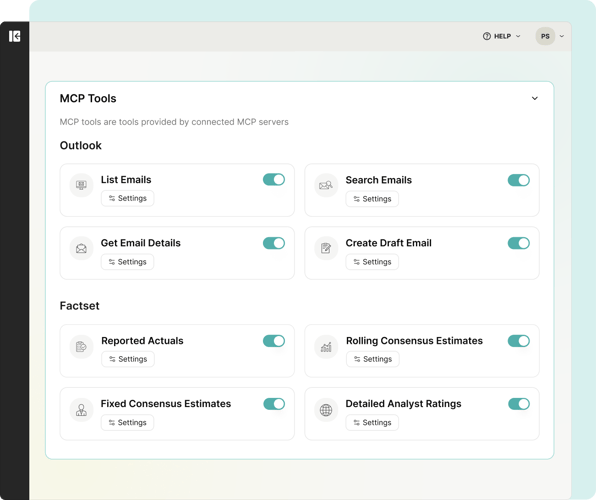Click the question mark Help icon

click(487, 36)
